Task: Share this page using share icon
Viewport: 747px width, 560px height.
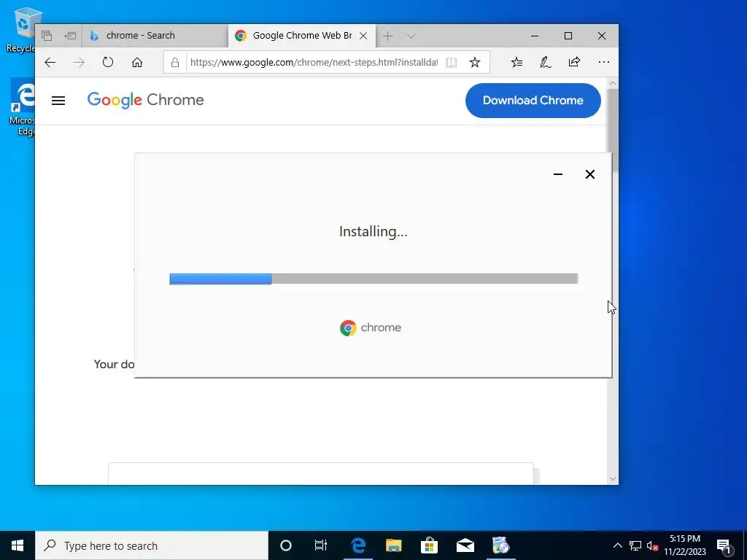Action: point(575,62)
